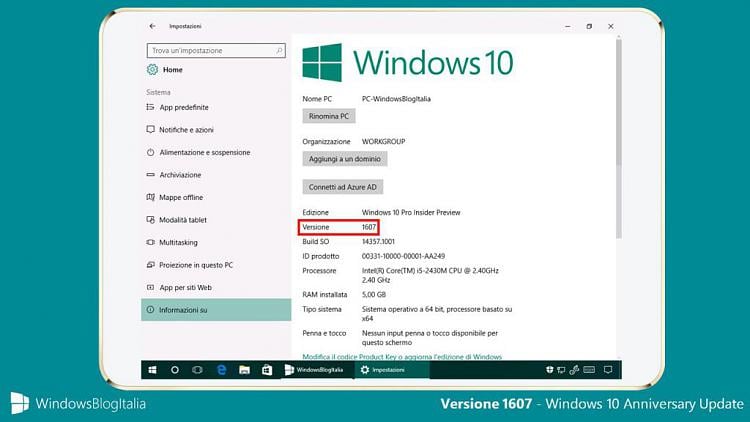Click the version value 1607
Screen dimensions: 750x422
click(369, 227)
